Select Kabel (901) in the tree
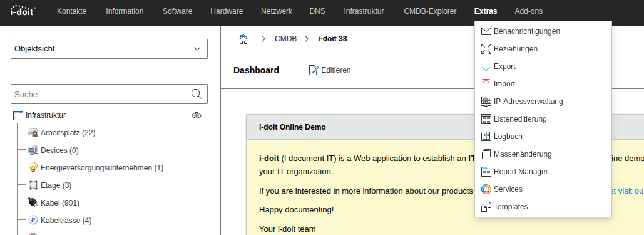This screenshot has width=644, height=235. (x=60, y=203)
